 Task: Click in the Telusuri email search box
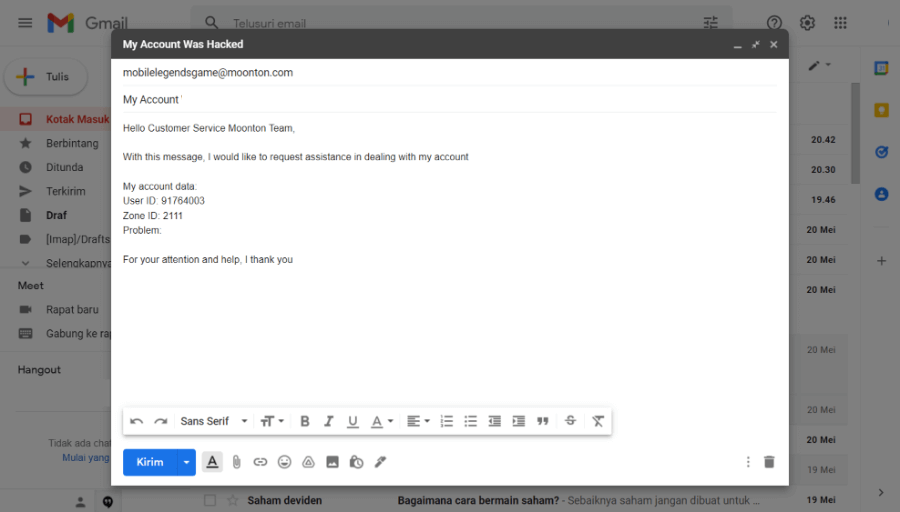[459, 23]
